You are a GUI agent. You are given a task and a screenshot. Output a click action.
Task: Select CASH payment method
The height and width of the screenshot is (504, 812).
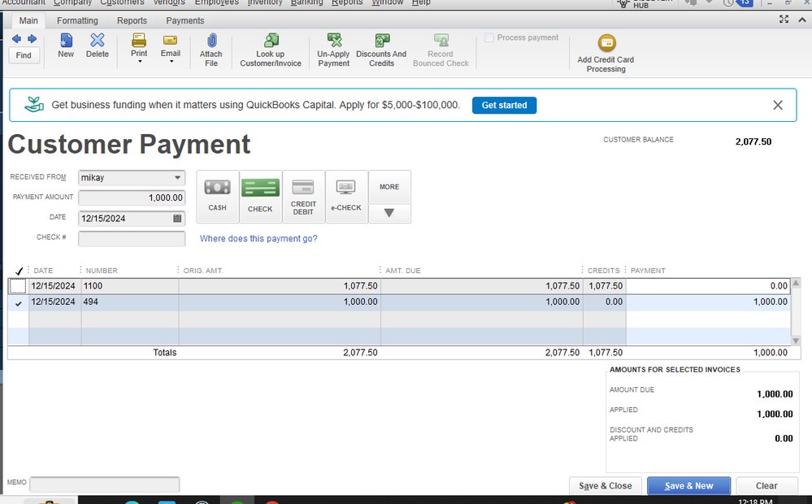pyautogui.click(x=218, y=197)
